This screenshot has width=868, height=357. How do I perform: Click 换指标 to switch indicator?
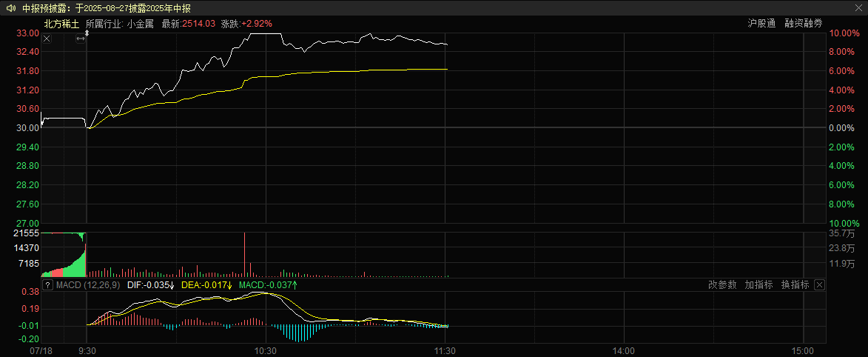(795, 285)
